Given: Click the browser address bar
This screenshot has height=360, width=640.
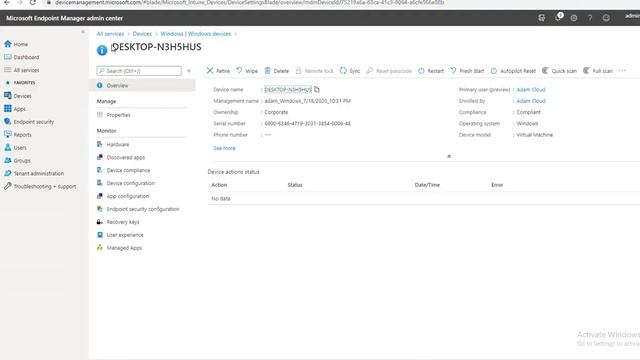Looking at the screenshot, I should 249,3.
